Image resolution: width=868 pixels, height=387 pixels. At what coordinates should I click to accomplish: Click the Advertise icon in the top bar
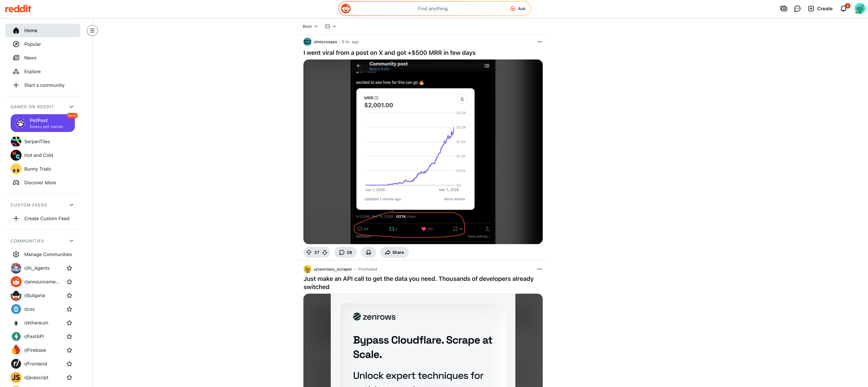pos(783,8)
